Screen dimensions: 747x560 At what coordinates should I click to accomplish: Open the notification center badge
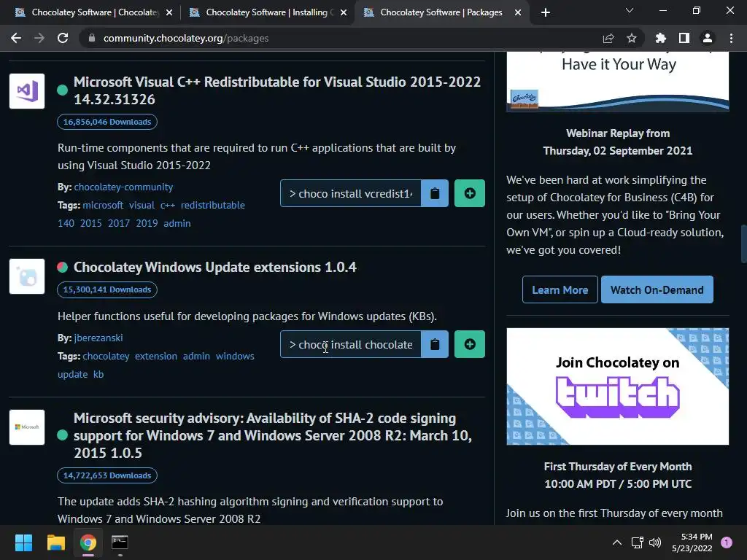pyautogui.click(x=726, y=542)
